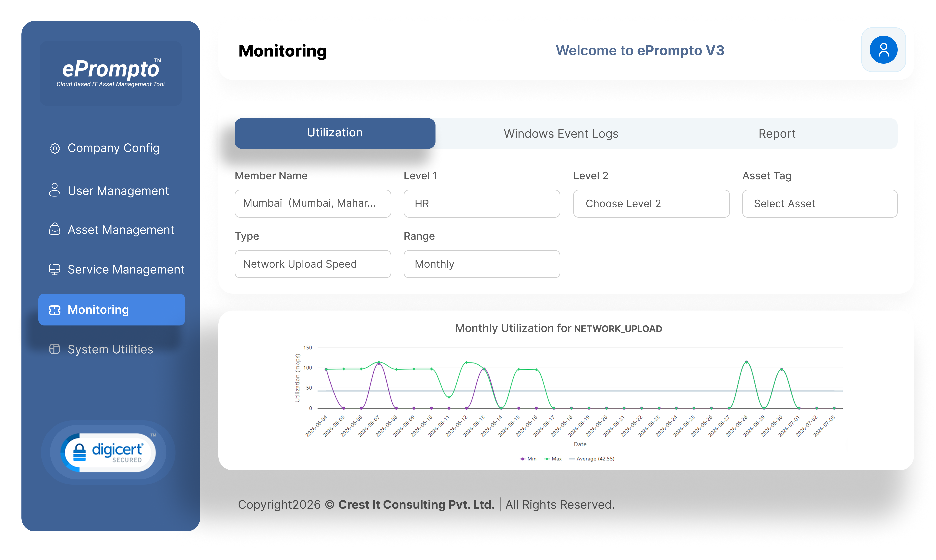936x560 pixels.
Task: Click the 2026-06-04 date axis label
Action: (317, 426)
